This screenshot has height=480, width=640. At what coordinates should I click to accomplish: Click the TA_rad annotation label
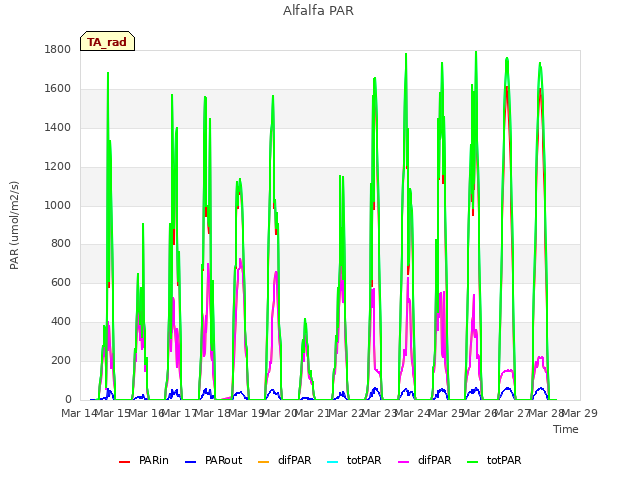click(x=107, y=41)
